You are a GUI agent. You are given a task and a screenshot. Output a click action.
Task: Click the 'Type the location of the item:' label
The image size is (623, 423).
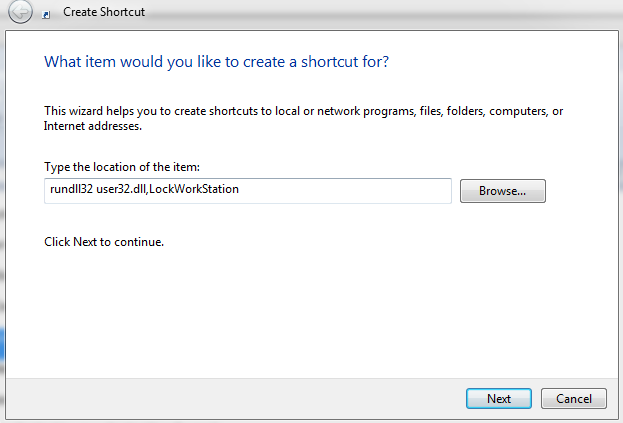click(x=122, y=167)
